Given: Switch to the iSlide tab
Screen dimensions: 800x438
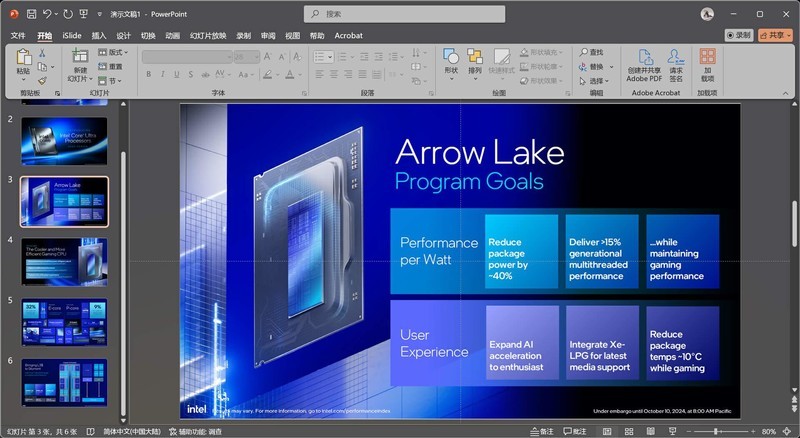Looking at the screenshot, I should pos(72,36).
